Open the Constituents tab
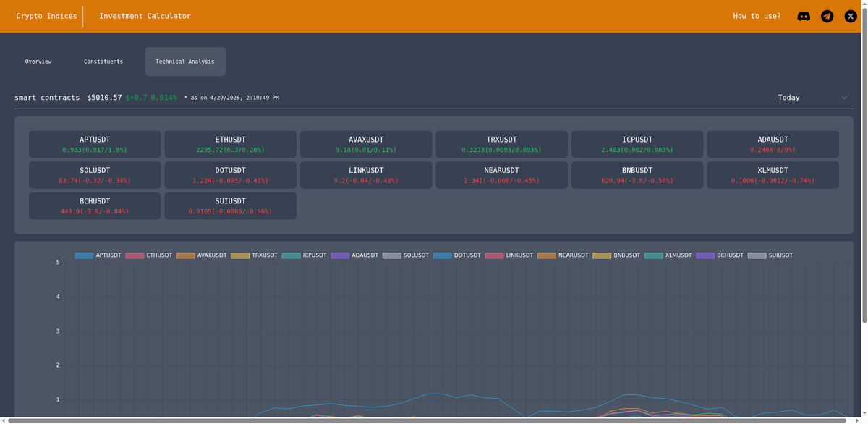 (x=103, y=61)
